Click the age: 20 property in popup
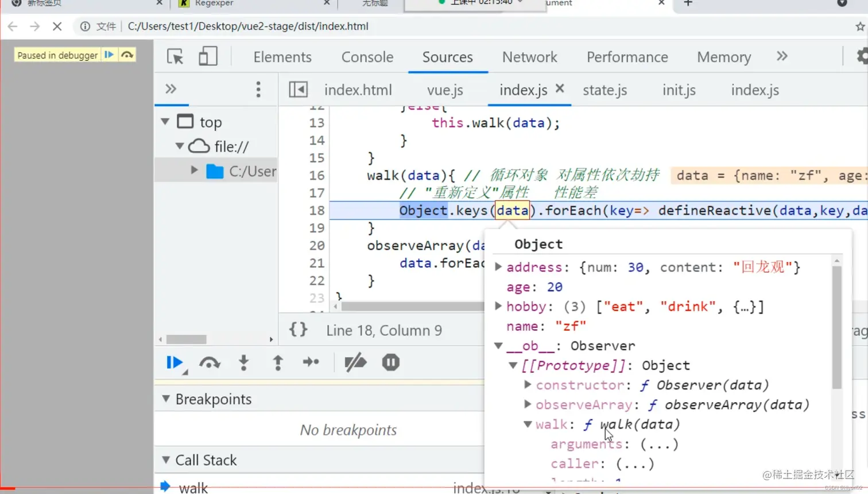Screen dimensions: 868x494 pyautogui.click(x=534, y=287)
